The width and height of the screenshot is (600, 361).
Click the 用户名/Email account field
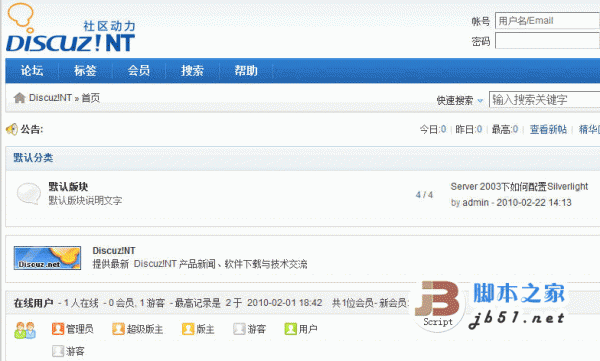tap(547, 21)
